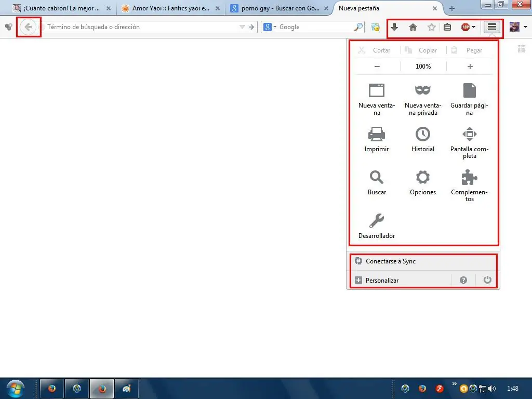This screenshot has height=399, width=532.
Task: Show hidden tray icons chevron
Action: [x=454, y=384]
